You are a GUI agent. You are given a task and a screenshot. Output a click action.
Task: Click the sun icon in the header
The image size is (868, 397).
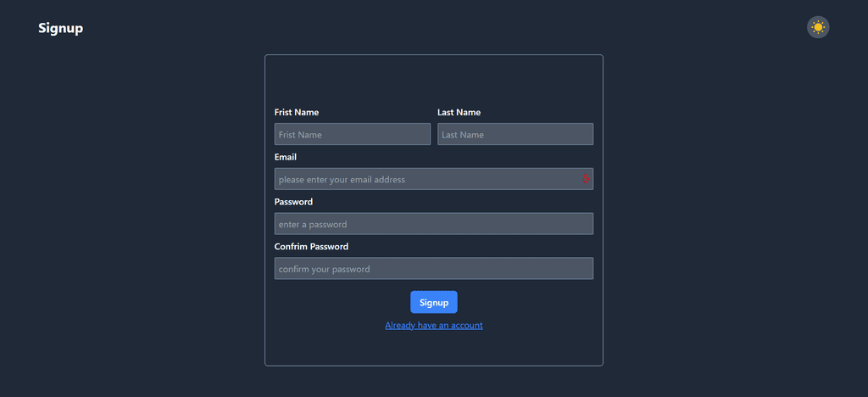pyautogui.click(x=818, y=27)
